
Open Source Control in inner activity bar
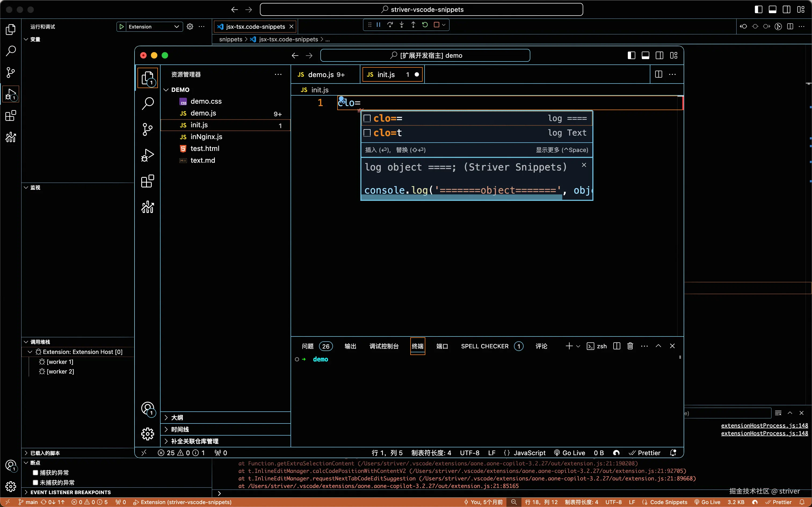[147, 129]
